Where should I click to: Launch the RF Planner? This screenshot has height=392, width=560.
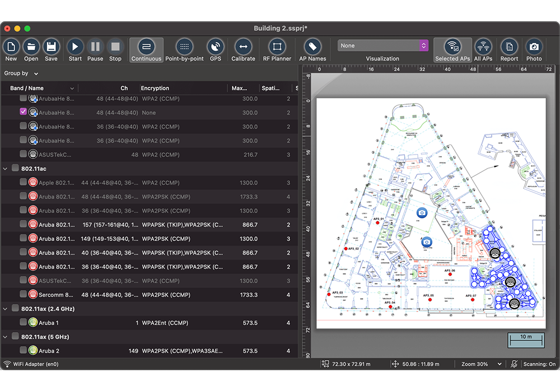click(277, 50)
